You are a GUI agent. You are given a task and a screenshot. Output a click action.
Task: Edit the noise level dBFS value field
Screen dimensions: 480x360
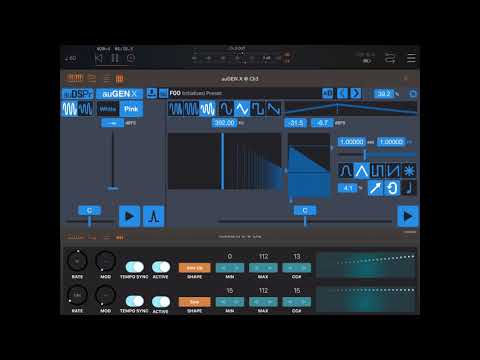(x=113, y=123)
